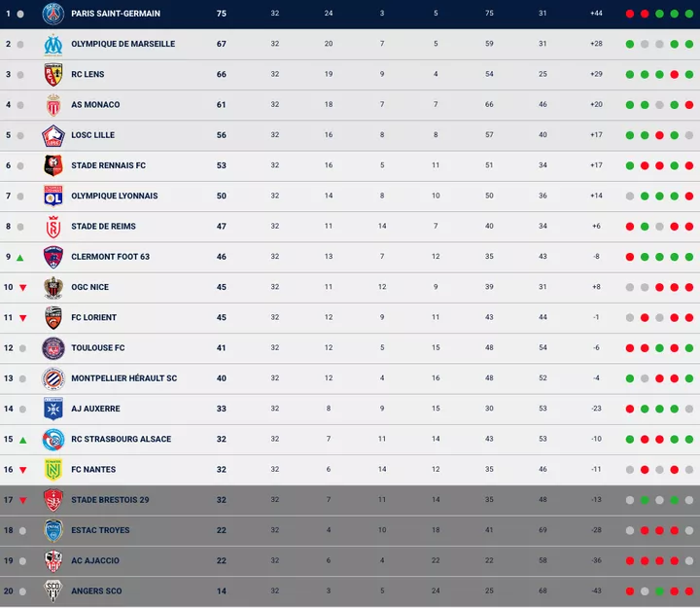Click the green up arrow beside Clermont Foot 63

tap(20, 257)
